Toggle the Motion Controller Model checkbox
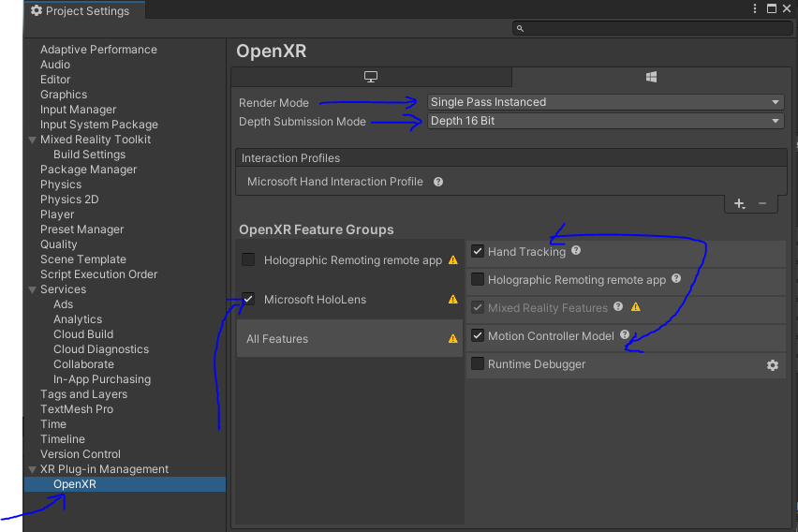The width and height of the screenshot is (798, 532). click(x=478, y=335)
